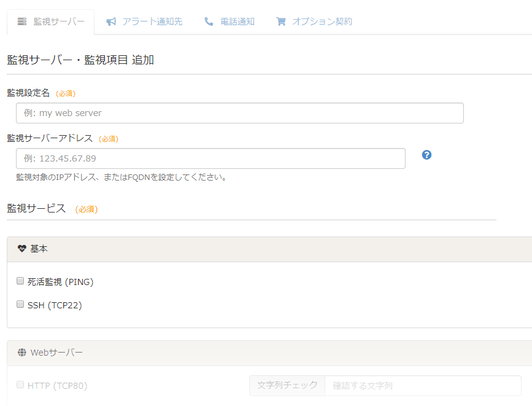The image size is (532, 406).
Task: Open the blue help question mark icon
Action: pyautogui.click(x=427, y=155)
